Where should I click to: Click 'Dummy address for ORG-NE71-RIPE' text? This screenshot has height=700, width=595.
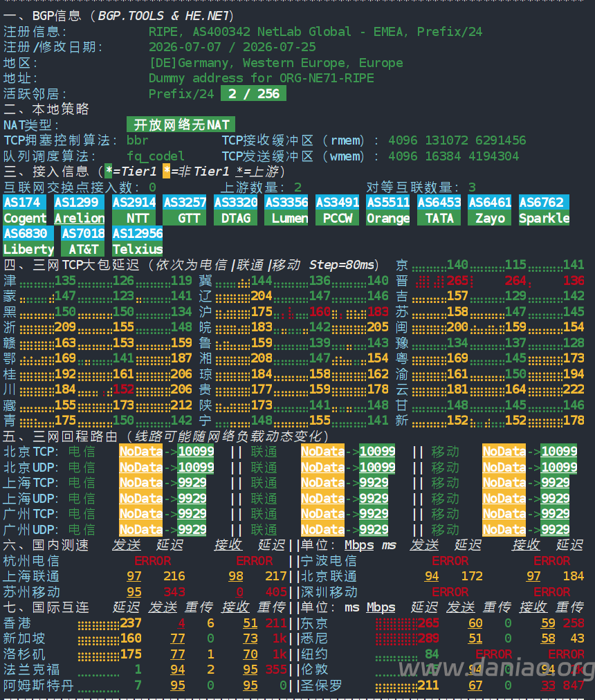pyautogui.click(x=262, y=78)
